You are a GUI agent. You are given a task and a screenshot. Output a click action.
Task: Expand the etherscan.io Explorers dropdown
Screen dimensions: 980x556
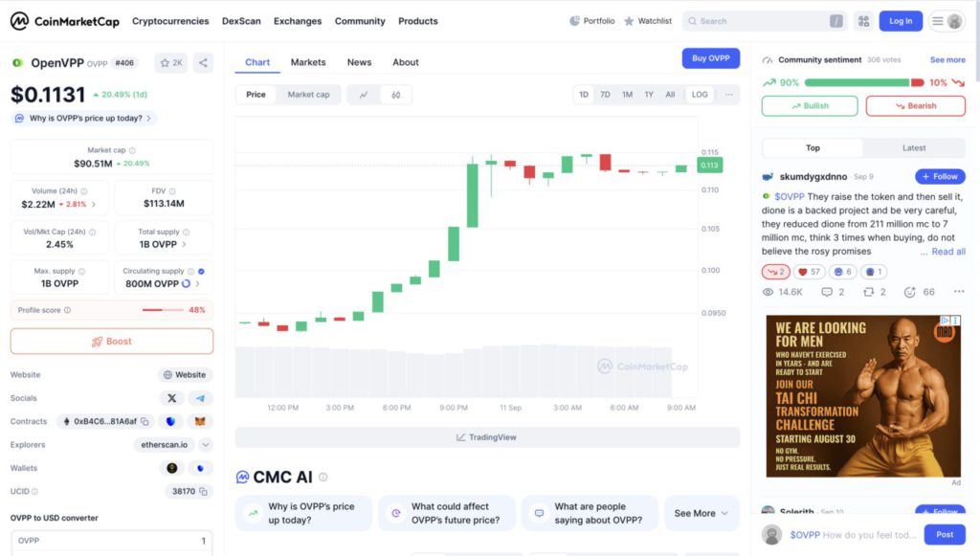pyautogui.click(x=205, y=444)
